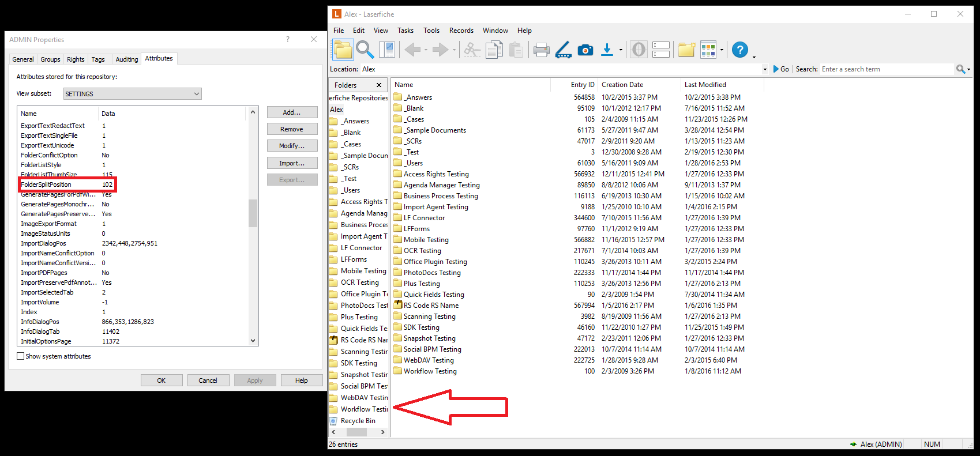The image size is (980, 456).
Task: Click the Copy pages toolbar icon
Action: [x=494, y=50]
